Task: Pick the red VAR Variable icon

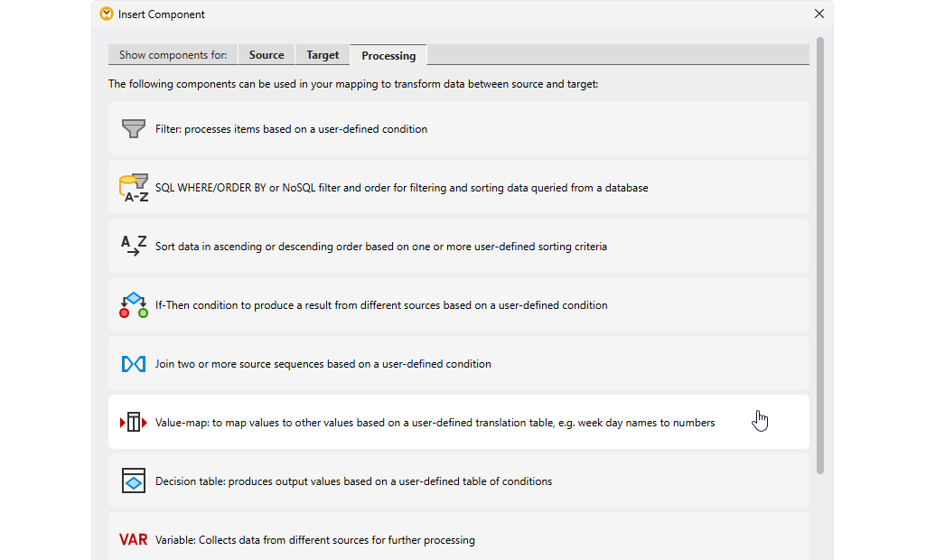Action: pyautogui.click(x=134, y=540)
